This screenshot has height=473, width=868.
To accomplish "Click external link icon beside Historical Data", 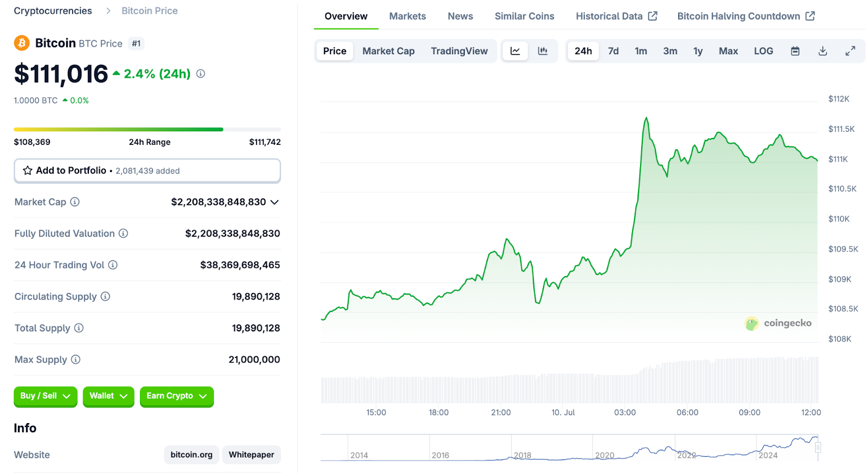I will (x=653, y=16).
